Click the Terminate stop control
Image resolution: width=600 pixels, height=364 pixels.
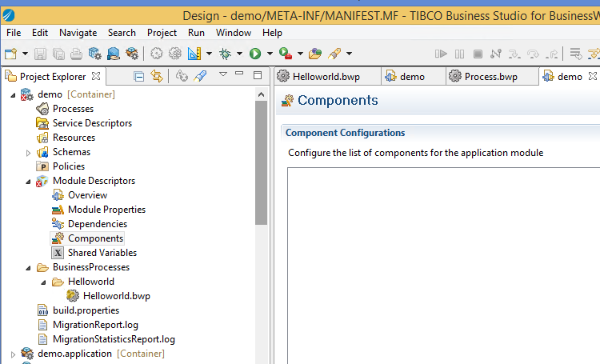[x=478, y=54]
